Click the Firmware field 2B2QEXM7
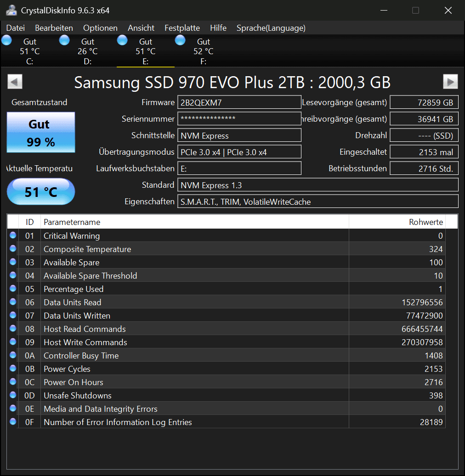This screenshot has height=476, width=465. pos(239,102)
